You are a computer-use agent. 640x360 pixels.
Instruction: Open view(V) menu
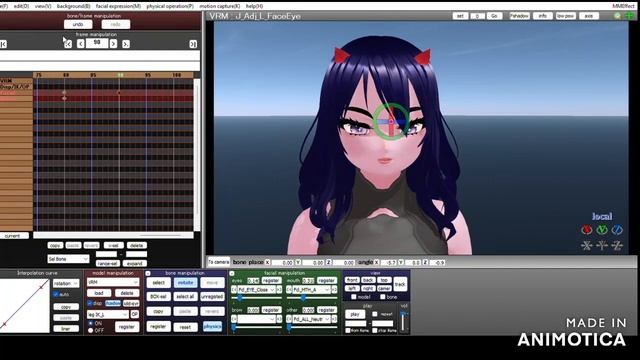click(43, 6)
